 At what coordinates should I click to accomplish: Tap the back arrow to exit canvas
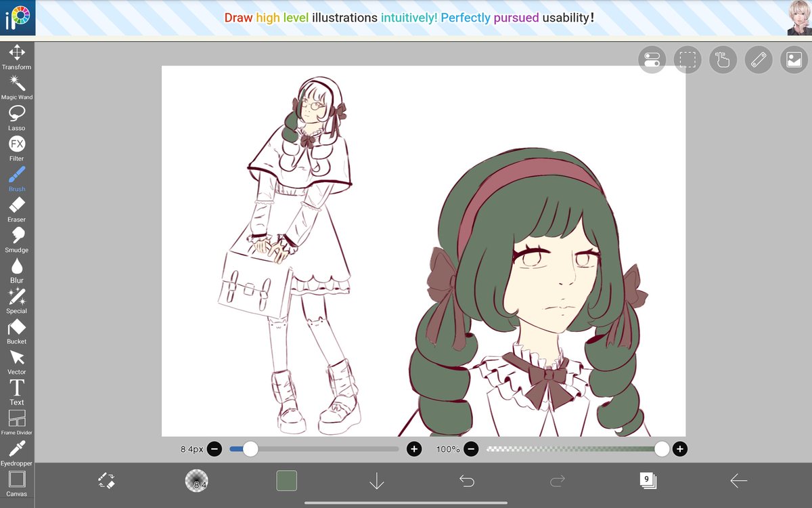coord(738,481)
